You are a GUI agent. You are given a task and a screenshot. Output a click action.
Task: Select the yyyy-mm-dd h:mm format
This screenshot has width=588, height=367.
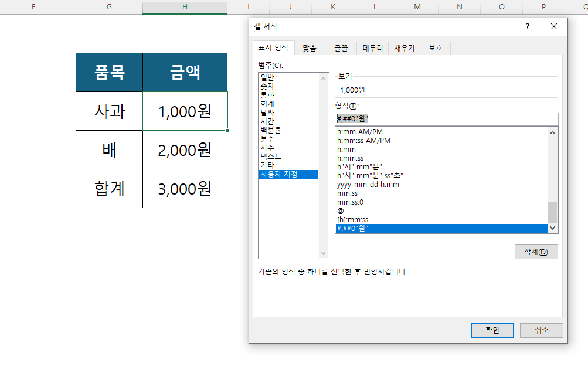(368, 184)
